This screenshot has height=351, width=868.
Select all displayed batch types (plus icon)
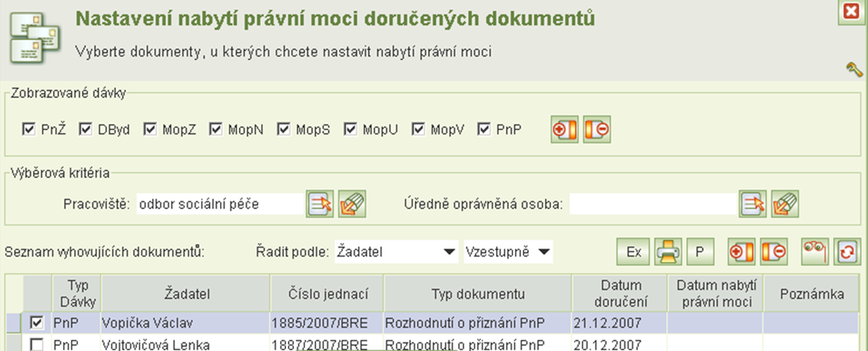[564, 129]
